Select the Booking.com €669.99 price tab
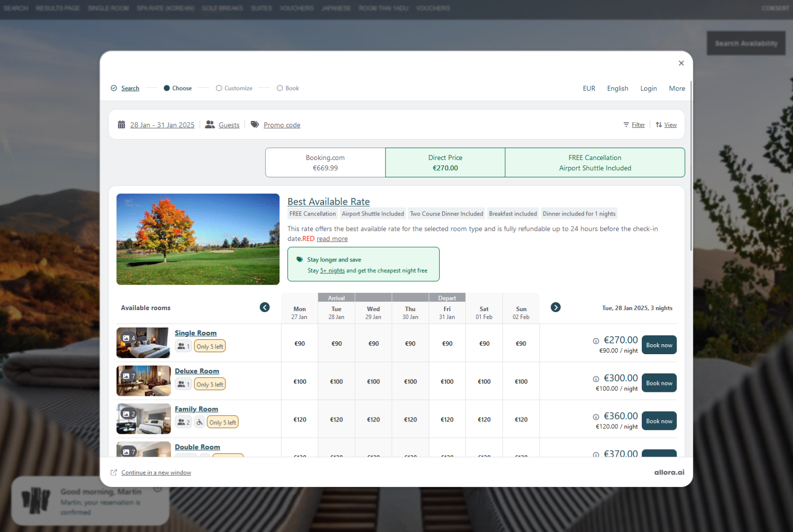This screenshot has height=532, width=793. tap(325, 162)
